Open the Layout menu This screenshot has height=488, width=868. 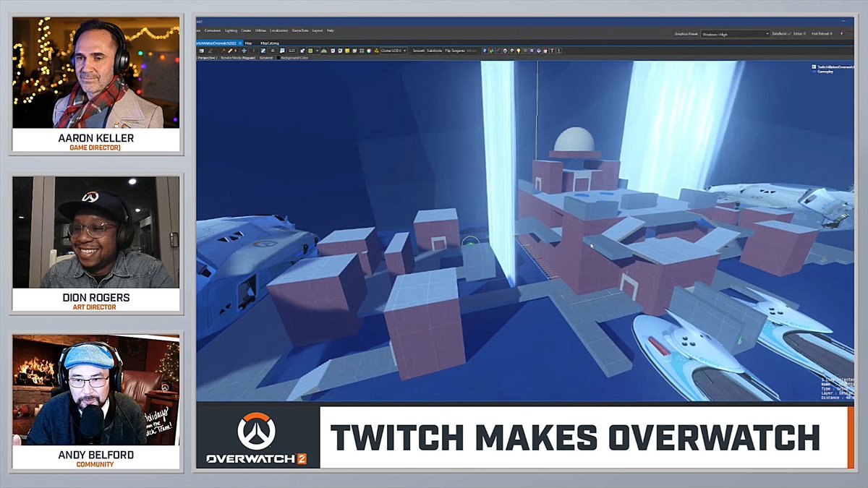(x=318, y=31)
